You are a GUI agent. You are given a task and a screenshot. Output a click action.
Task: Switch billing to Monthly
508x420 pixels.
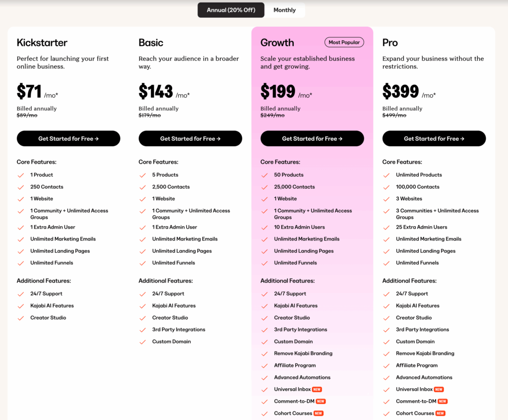click(284, 10)
